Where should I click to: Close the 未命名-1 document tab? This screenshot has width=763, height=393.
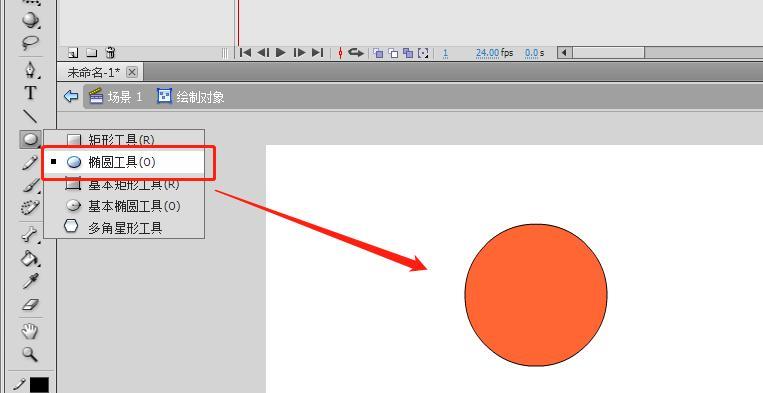coord(132,72)
